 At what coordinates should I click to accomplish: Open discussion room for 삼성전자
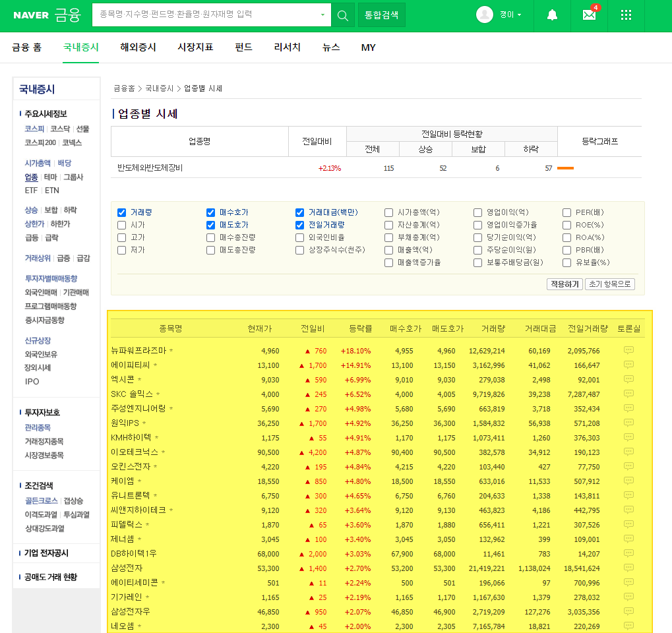[628, 568]
